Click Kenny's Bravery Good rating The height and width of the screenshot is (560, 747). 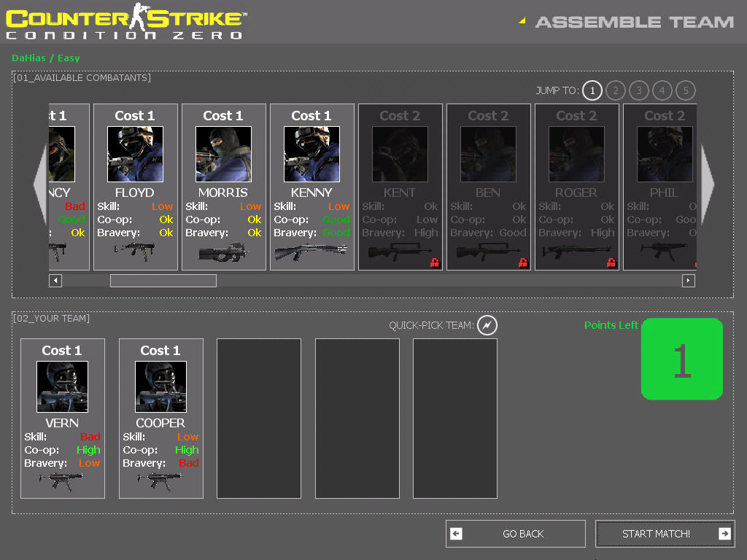336,233
